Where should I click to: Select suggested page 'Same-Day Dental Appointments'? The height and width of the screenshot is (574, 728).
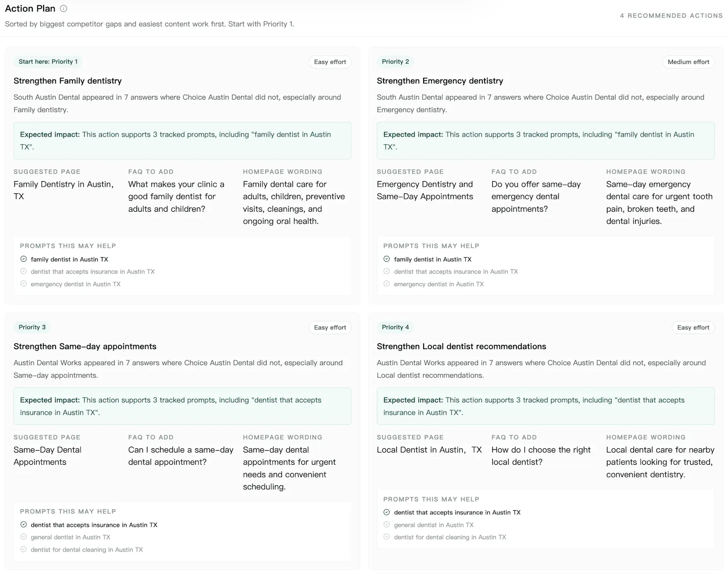[x=47, y=456]
